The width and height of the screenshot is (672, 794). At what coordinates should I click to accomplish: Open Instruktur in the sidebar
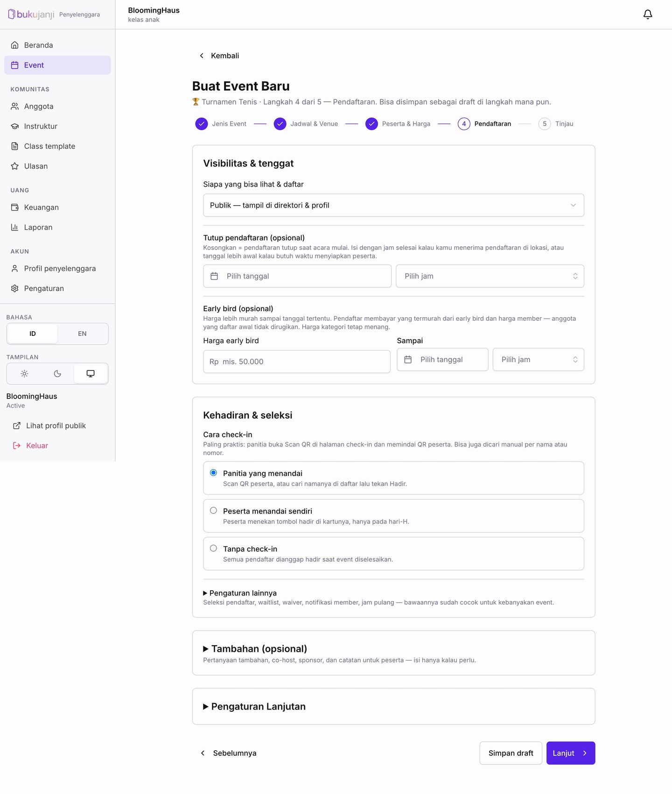[x=57, y=126]
